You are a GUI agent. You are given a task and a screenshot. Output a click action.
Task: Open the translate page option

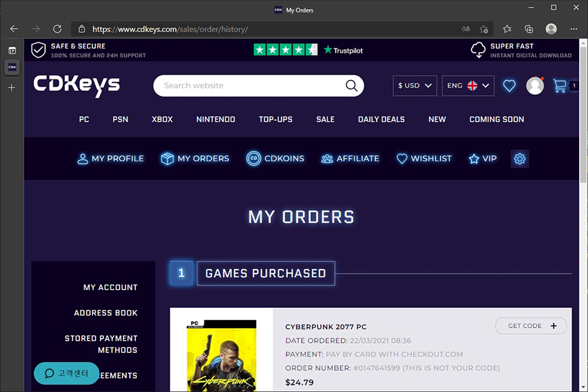[x=466, y=29]
